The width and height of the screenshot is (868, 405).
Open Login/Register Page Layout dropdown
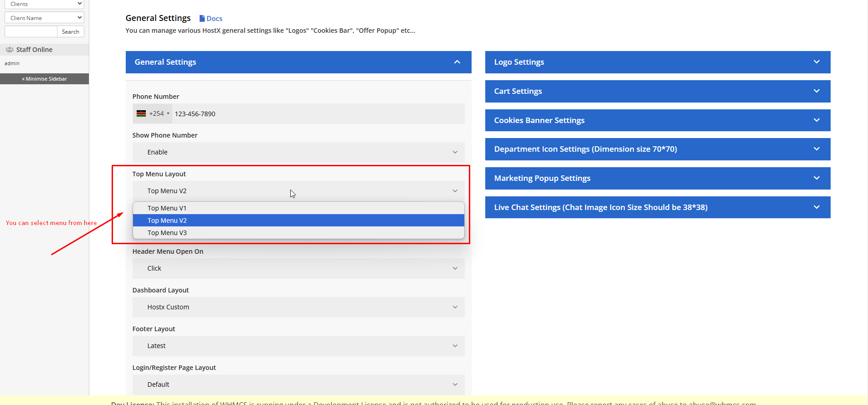pyautogui.click(x=298, y=384)
